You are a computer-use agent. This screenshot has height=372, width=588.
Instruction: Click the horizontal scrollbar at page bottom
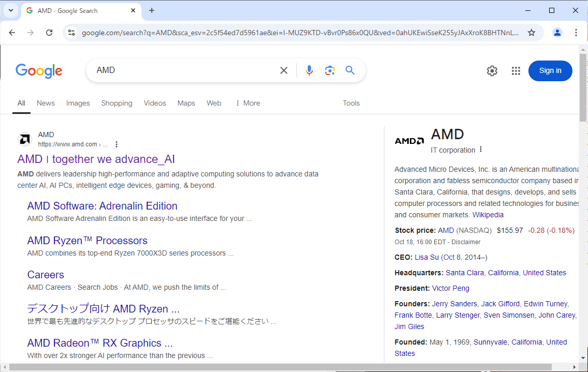tap(280, 367)
